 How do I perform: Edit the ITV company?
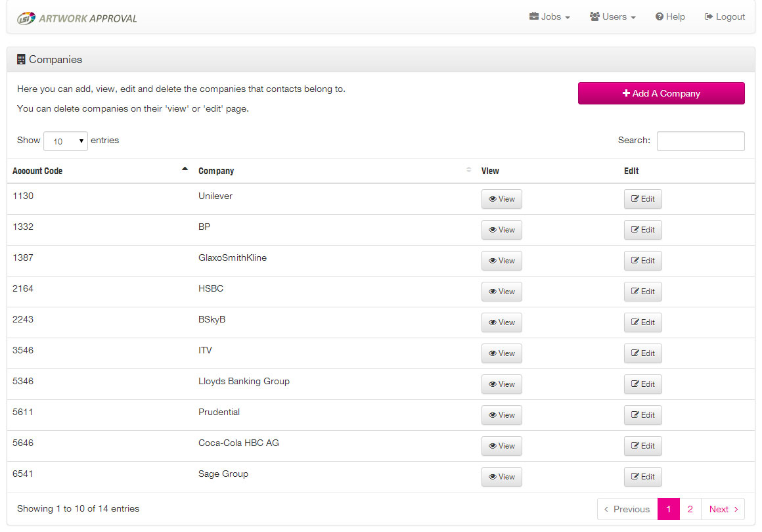tap(642, 353)
